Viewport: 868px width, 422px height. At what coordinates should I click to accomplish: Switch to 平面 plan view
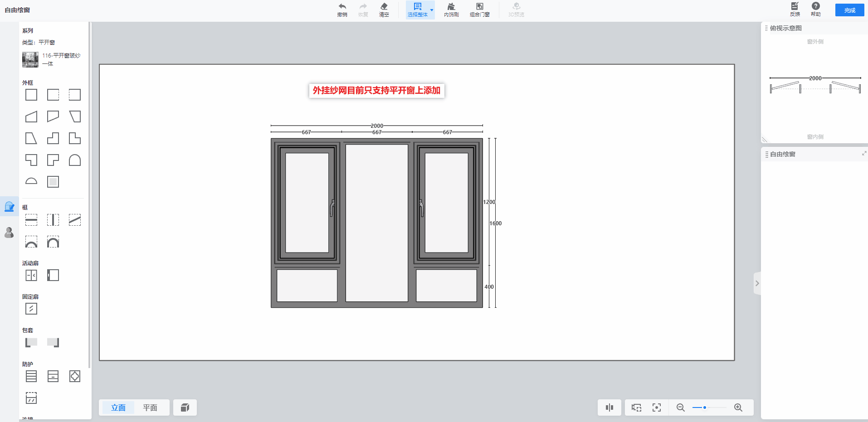pos(150,407)
